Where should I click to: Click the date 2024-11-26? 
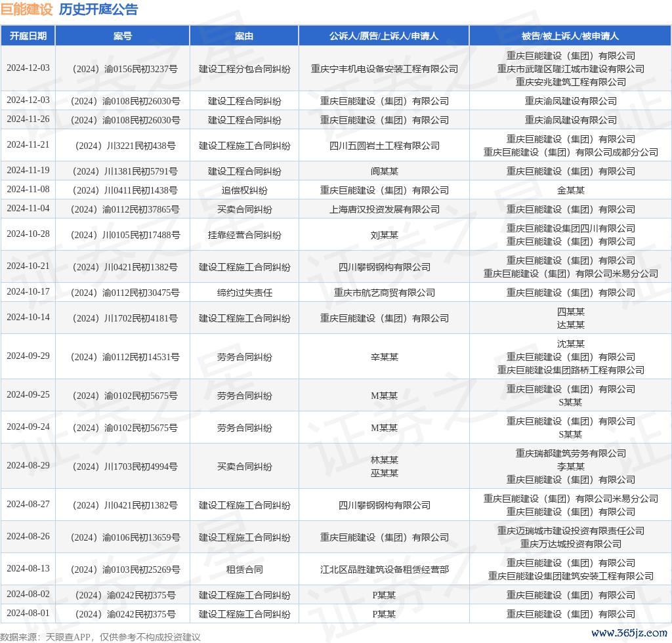(x=28, y=119)
